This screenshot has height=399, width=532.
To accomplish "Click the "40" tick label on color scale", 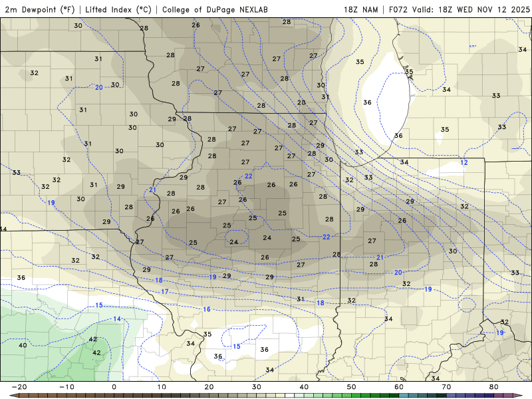I will [304, 387].
